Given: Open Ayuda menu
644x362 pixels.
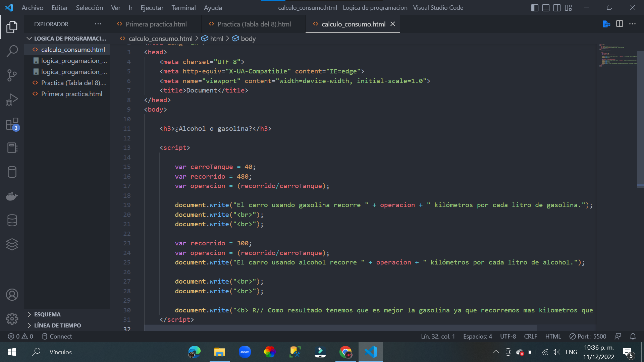Looking at the screenshot, I should pyautogui.click(x=213, y=7).
